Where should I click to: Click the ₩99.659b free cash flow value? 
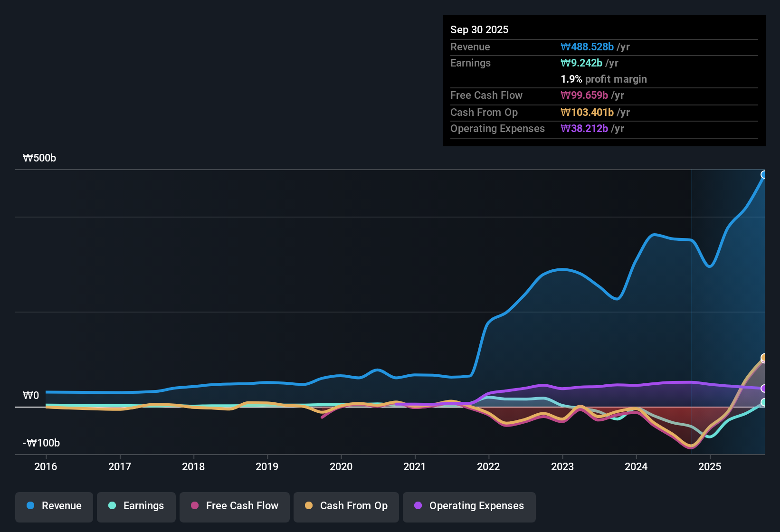point(584,95)
